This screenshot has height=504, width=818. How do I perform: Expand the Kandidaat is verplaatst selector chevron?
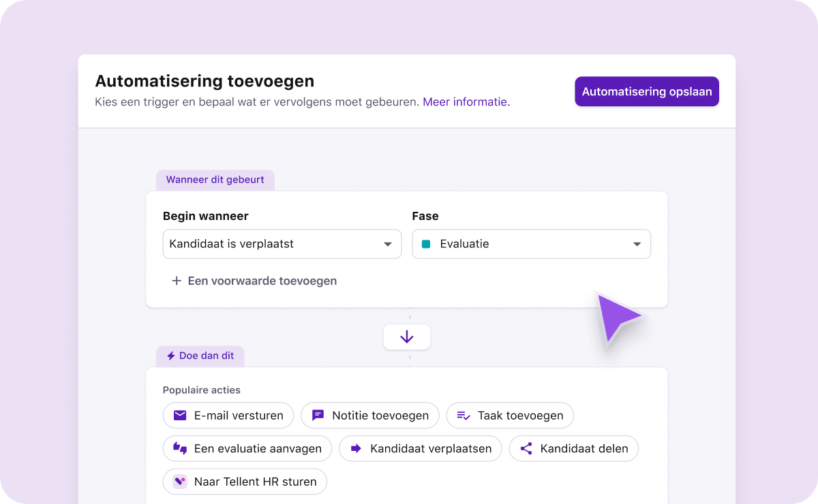click(x=388, y=244)
